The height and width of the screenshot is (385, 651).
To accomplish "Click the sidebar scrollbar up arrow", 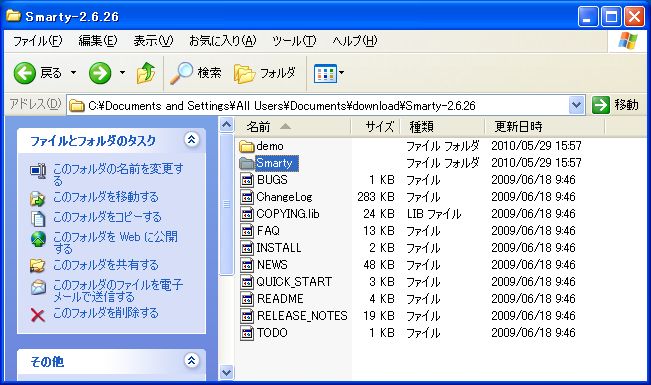I will 226,125.
